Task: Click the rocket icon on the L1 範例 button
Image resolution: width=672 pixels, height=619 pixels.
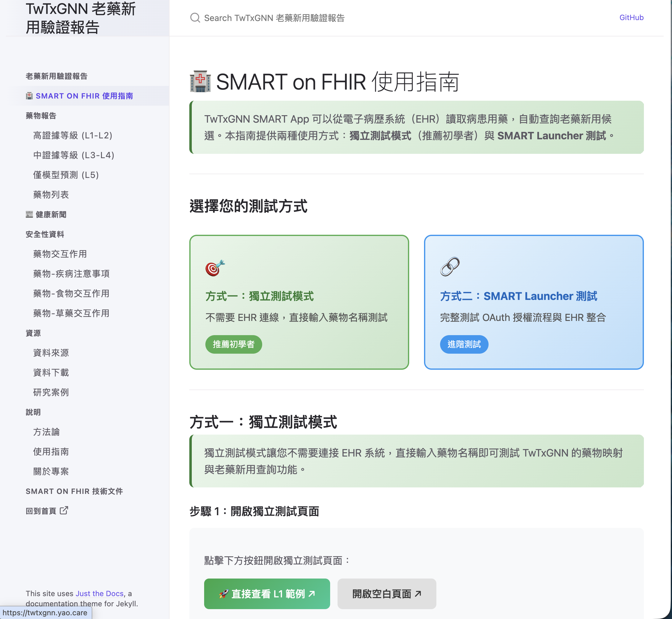Action: click(x=224, y=593)
